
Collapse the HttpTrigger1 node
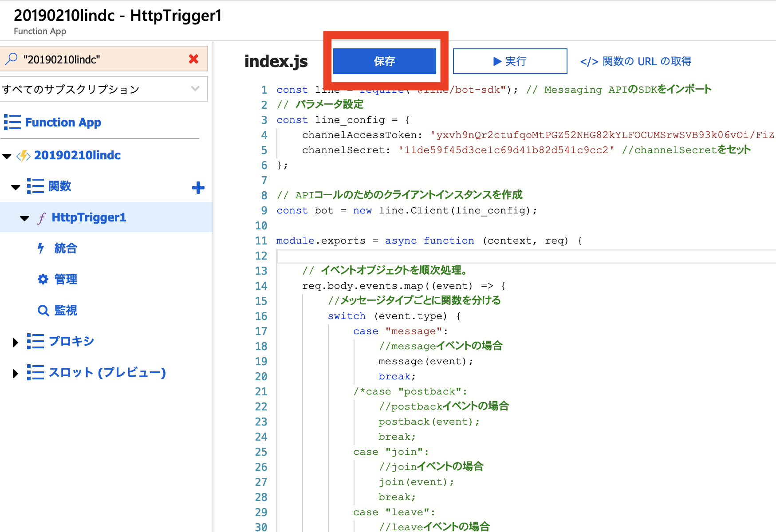[24, 218]
